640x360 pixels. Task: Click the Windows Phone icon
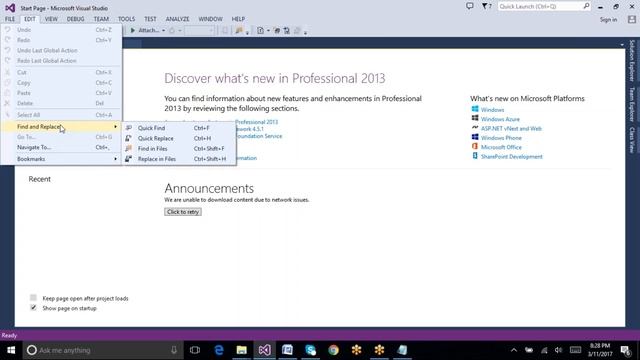click(x=475, y=137)
